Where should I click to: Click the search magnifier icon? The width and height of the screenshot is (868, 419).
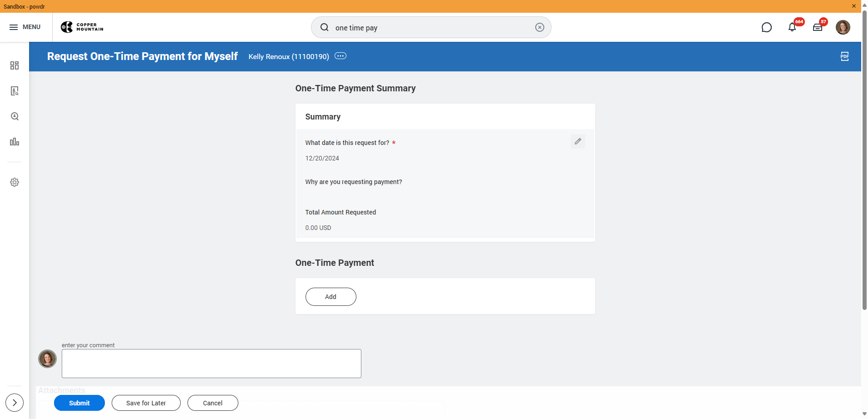324,27
